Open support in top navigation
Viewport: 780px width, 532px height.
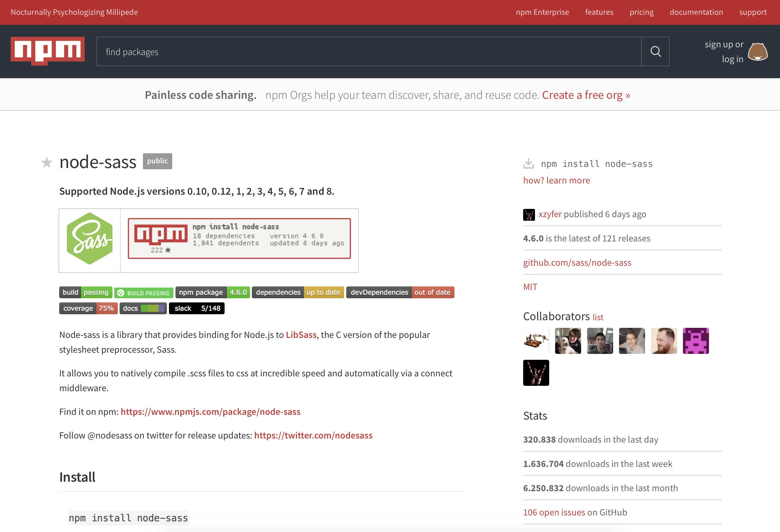753,12
